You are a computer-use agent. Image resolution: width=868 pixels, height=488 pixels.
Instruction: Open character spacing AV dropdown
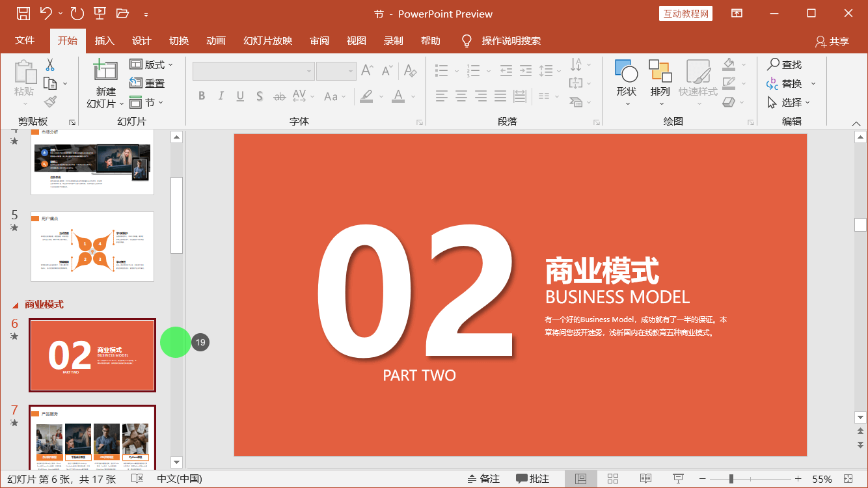[303, 96]
